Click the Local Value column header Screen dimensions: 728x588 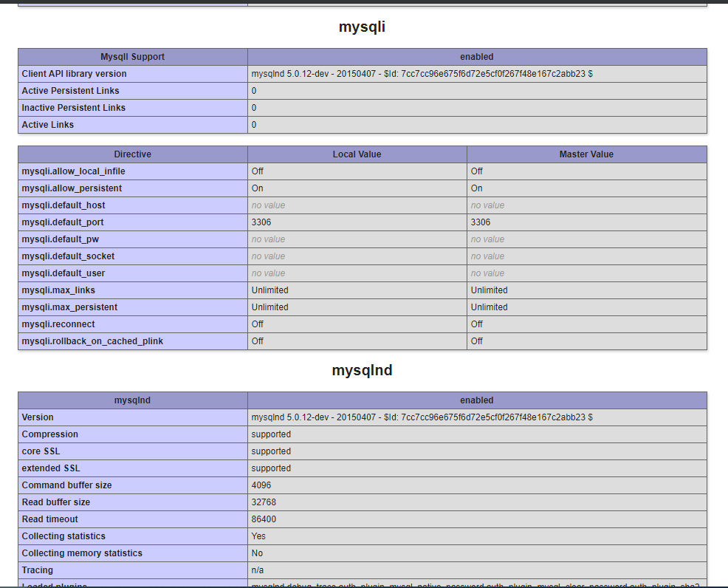coord(357,154)
